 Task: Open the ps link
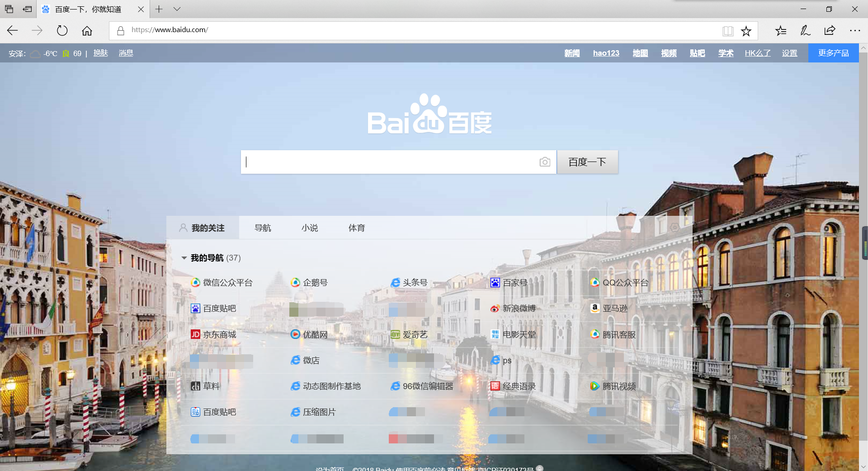click(x=507, y=361)
